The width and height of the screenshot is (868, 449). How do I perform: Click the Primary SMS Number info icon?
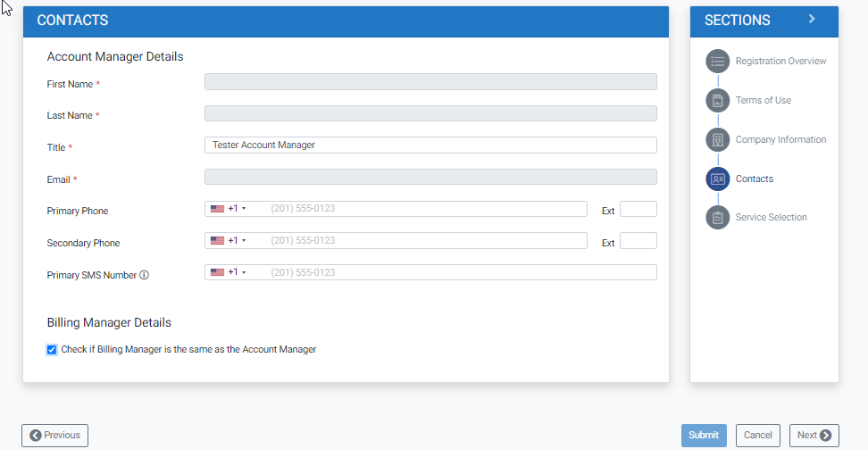click(144, 275)
